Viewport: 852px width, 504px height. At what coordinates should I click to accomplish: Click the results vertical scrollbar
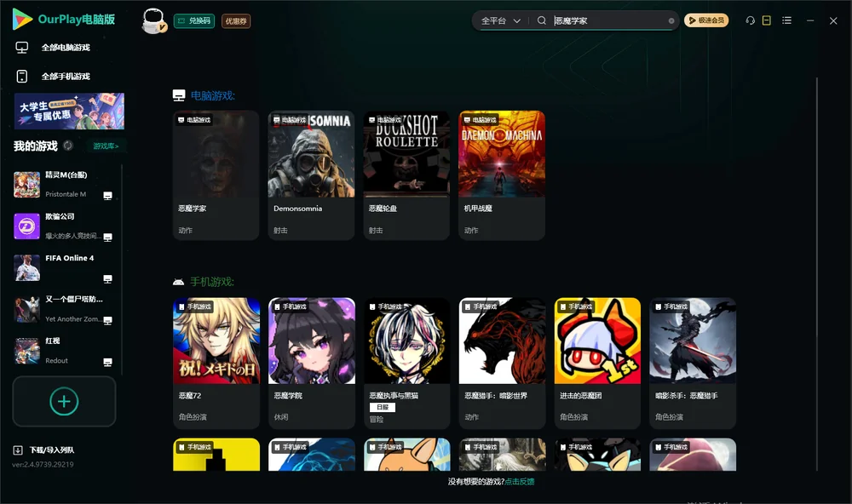click(816, 274)
